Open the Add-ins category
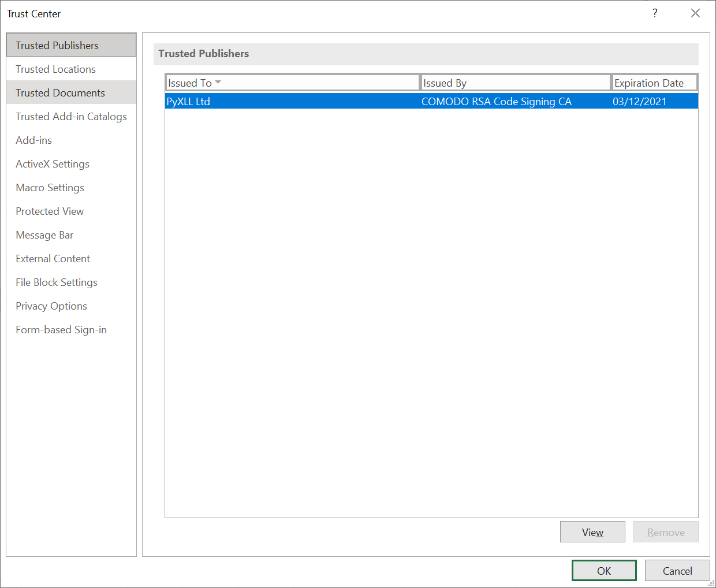This screenshot has height=588, width=716. tap(71, 140)
